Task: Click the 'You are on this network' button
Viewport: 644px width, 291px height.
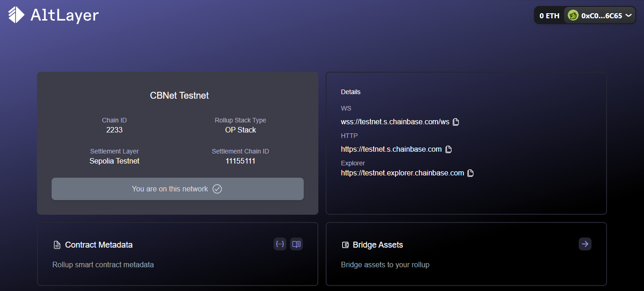Action: coord(177,189)
